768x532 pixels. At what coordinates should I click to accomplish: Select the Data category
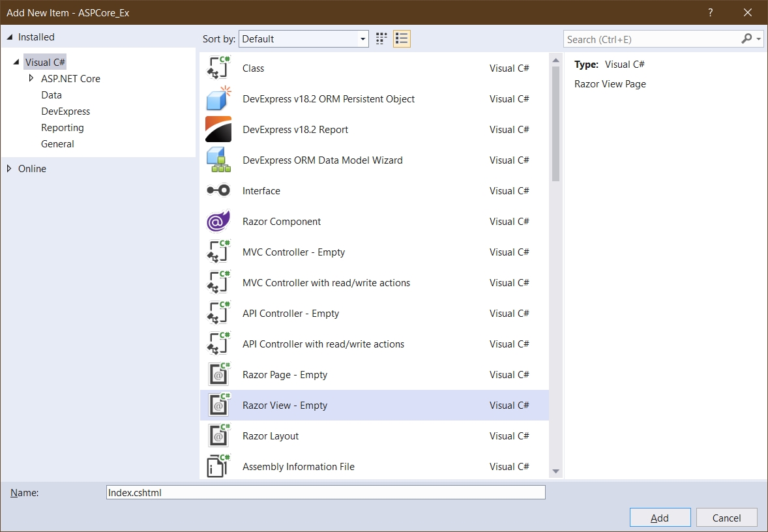coord(52,95)
